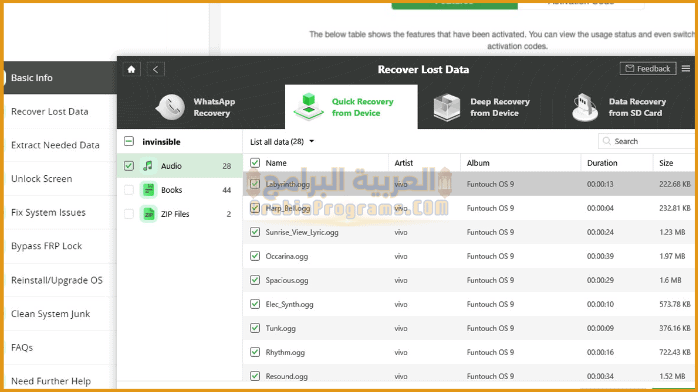This screenshot has width=698, height=392.
Task: Check the ZIP Files category checkbox
Action: [129, 214]
